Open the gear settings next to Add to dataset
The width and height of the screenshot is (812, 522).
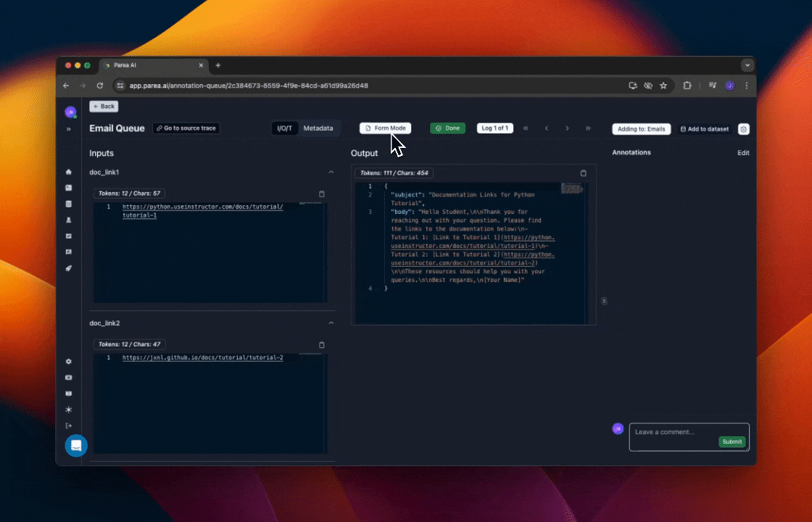(743, 129)
